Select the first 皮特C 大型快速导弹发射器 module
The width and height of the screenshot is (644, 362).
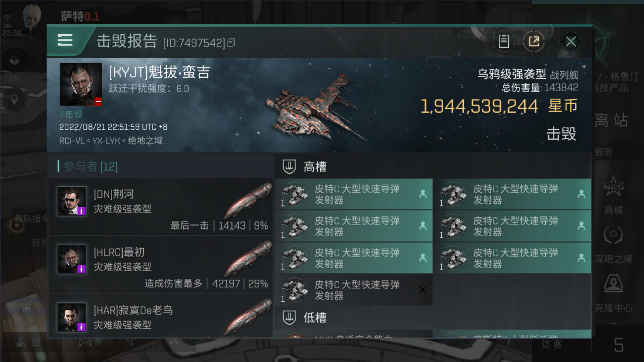pyautogui.click(x=354, y=194)
